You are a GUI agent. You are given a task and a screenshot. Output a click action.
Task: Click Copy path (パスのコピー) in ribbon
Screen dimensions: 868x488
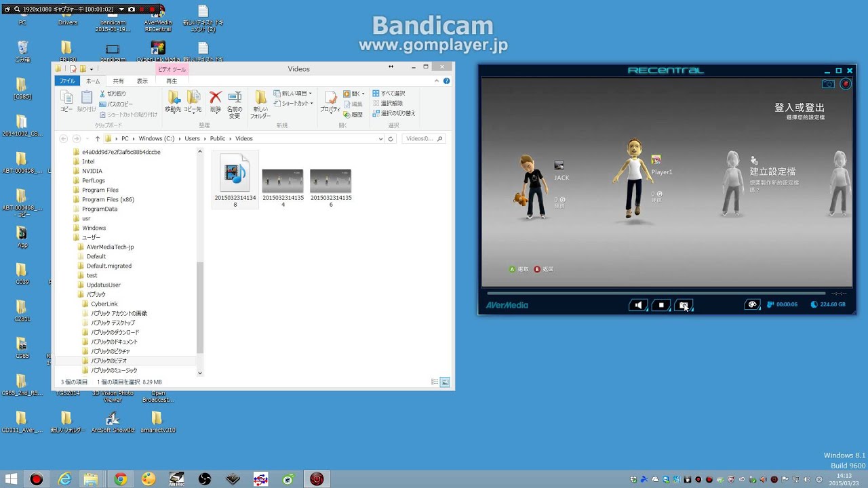click(116, 104)
